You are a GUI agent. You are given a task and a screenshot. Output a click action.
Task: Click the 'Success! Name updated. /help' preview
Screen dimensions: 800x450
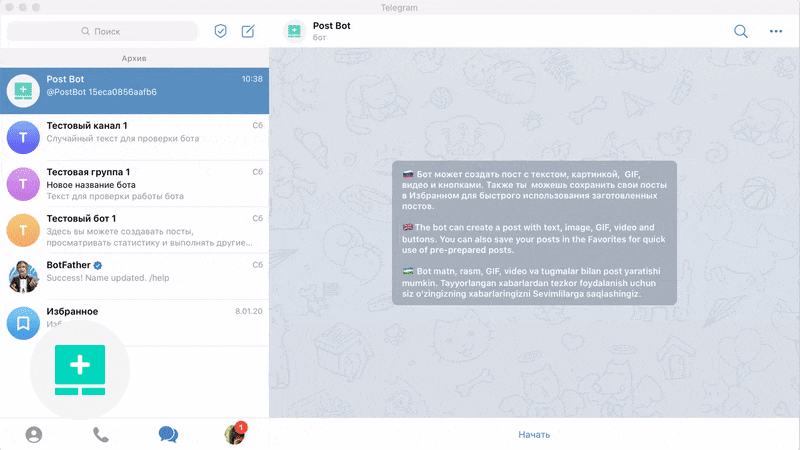coord(108,278)
